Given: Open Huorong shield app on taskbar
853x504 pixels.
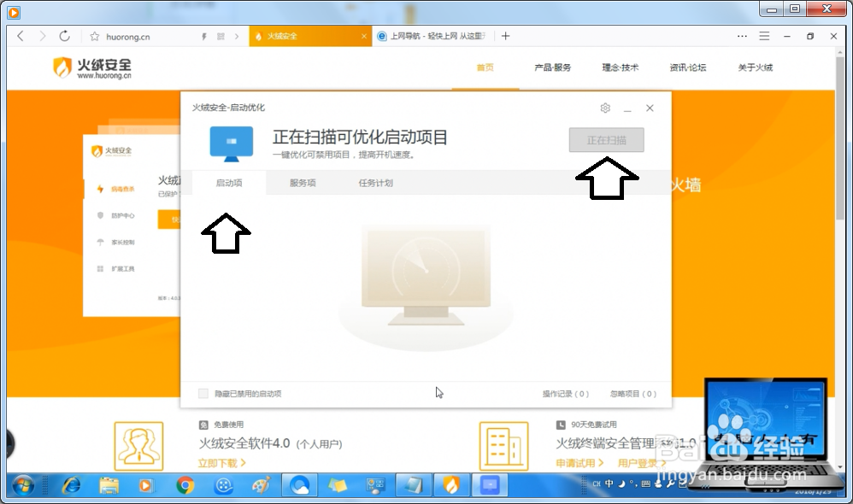Looking at the screenshot, I should coord(451,485).
